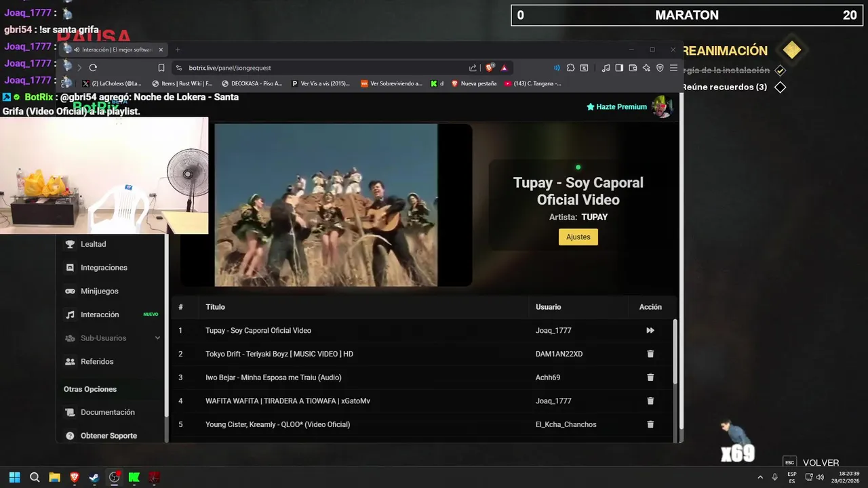This screenshot has height=488, width=868.
Task: Open the Ver Vis a vis (2015) bookmark
Action: [x=321, y=83]
